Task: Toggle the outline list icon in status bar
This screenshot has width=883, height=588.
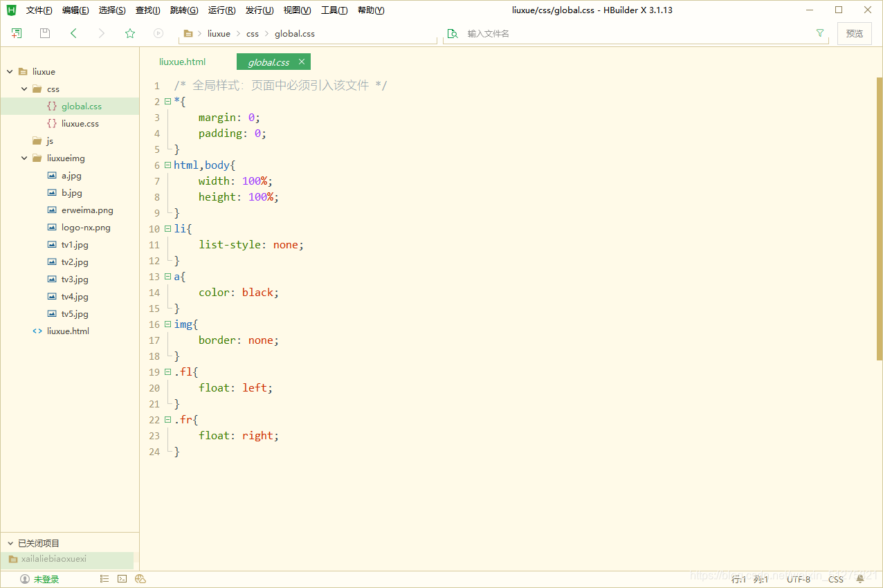Action: [104, 579]
